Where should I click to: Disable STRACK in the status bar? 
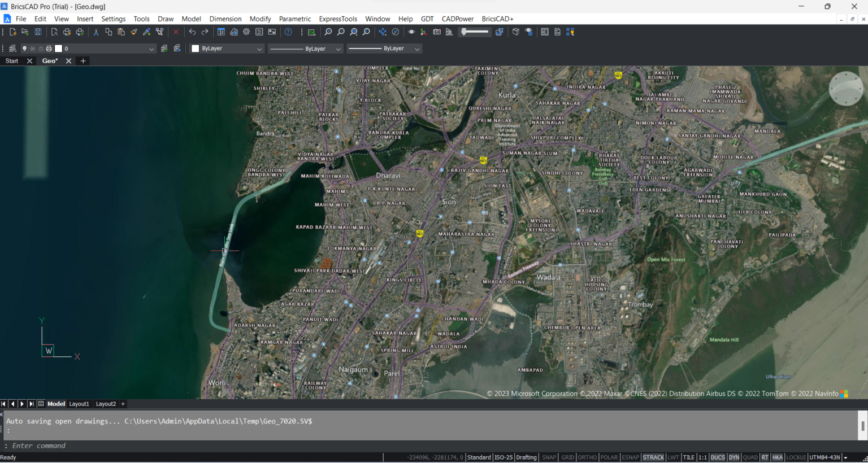pos(653,457)
